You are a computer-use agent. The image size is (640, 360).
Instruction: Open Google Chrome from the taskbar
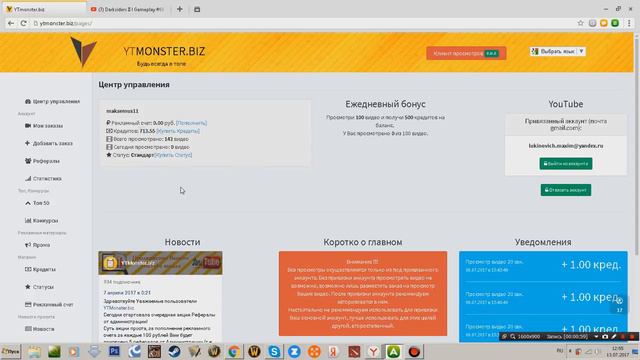(x=234, y=351)
